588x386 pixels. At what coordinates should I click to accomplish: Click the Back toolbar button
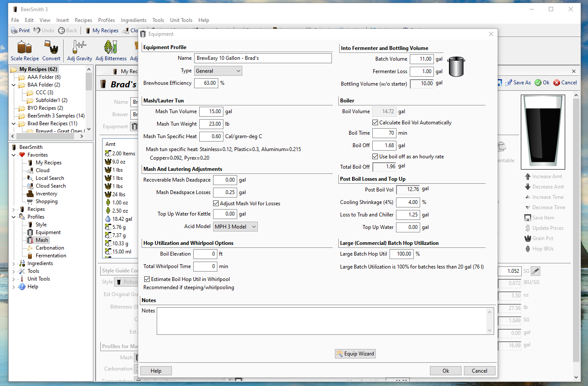pos(68,31)
